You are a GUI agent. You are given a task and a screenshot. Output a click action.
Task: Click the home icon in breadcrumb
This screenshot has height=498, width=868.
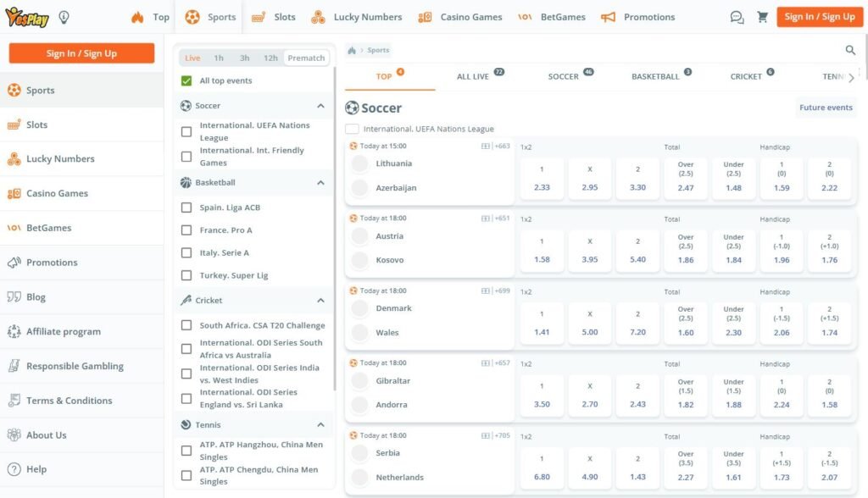pos(352,50)
